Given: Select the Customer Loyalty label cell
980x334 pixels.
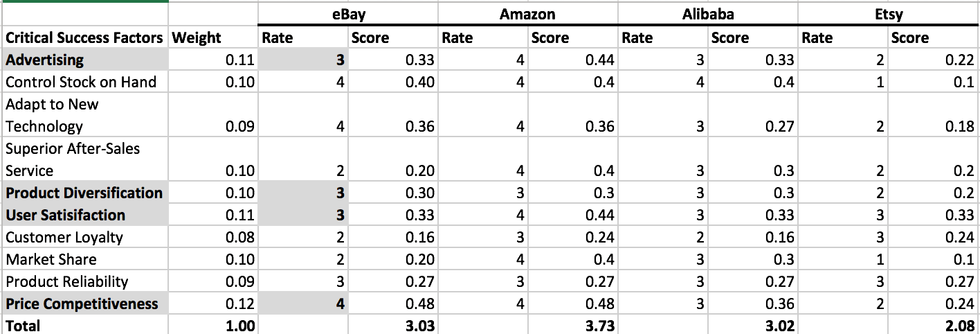Looking at the screenshot, I should [x=84, y=237].
